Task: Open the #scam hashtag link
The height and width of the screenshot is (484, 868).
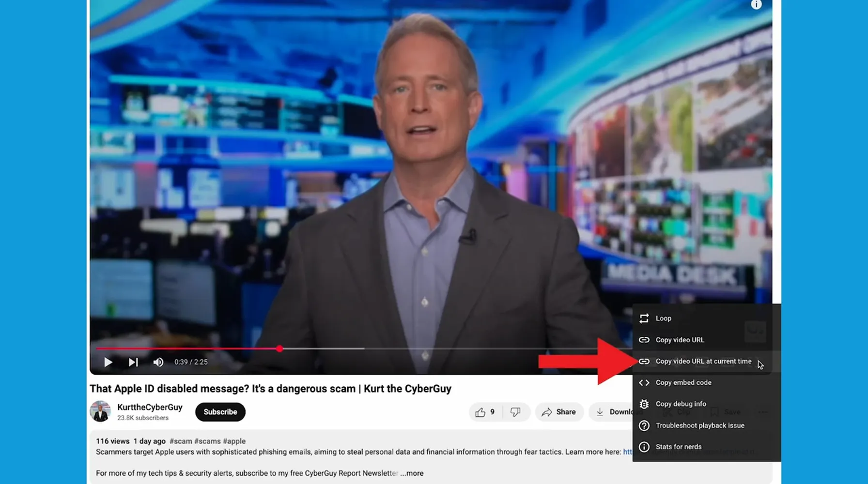Action: [x=181, y=441]
